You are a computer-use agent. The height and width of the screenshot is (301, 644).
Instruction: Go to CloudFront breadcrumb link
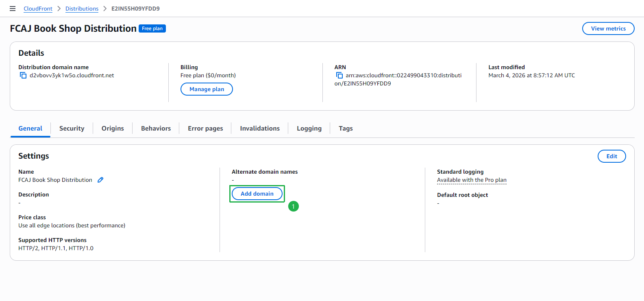(38, 9)
